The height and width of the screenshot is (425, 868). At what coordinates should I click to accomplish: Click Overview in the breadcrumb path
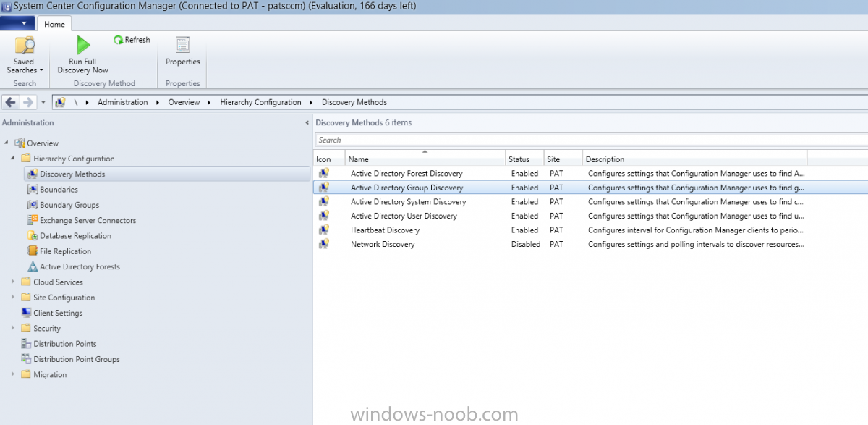click(x=184, y=102)
